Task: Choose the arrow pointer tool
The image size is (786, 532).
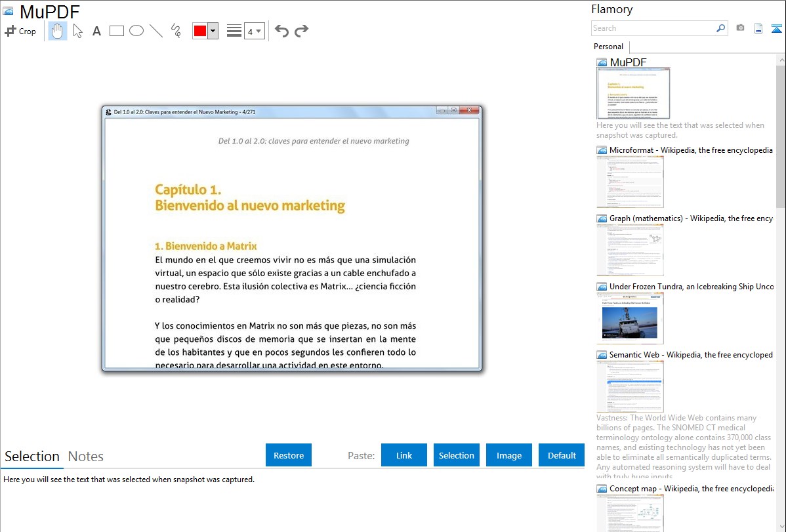Action: pos(77,31)
